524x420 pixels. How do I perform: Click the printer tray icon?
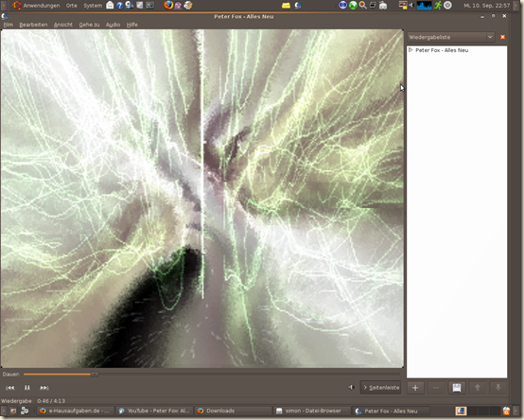click(x=383, y=5)
